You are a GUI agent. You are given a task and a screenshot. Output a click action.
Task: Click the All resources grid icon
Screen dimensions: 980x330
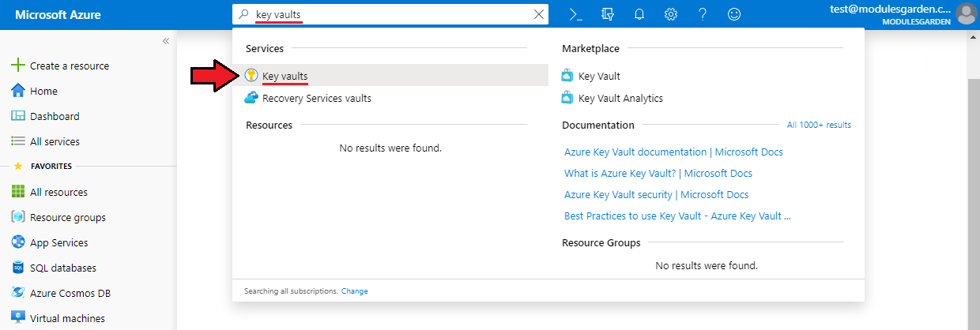click(18, 192)
